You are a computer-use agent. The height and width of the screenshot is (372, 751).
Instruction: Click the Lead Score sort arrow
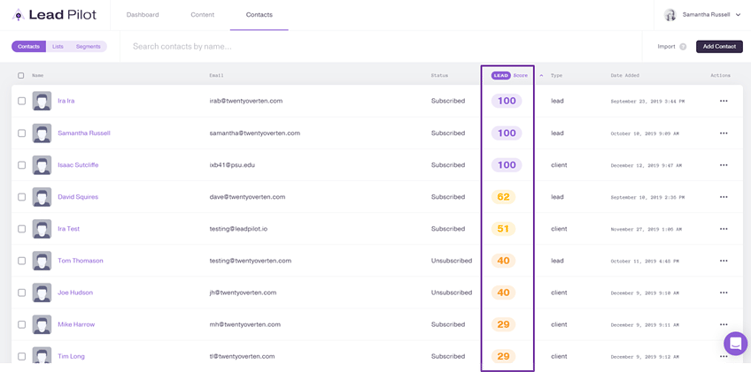pos(541,76)
